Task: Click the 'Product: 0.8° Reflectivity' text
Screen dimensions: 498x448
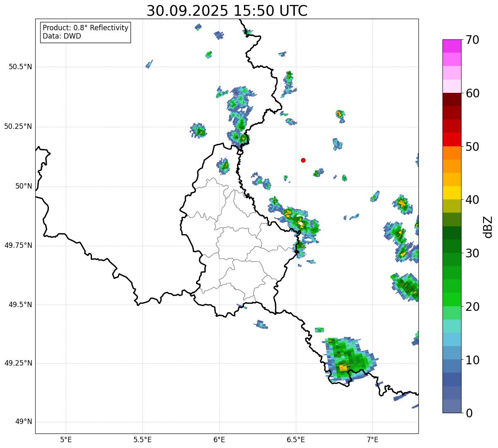Action: click(x=85, y=28)
